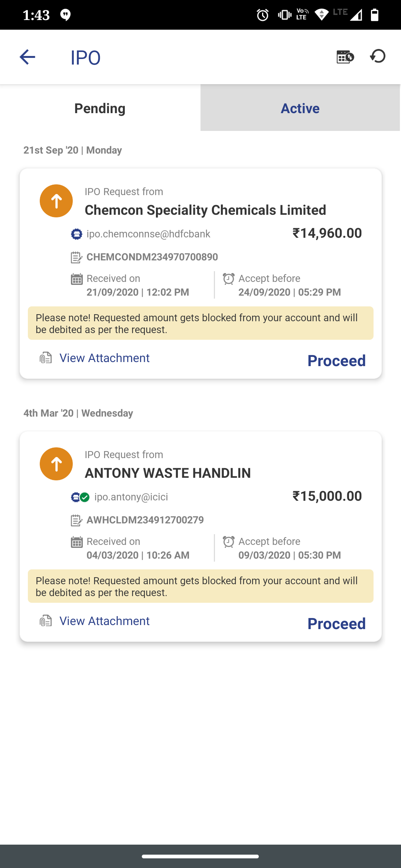Image resolution: width=401 pixels, height=868 pixels.
Task: Tap orange arrow icon for Antony Waste request
Action: click(56, 464)
